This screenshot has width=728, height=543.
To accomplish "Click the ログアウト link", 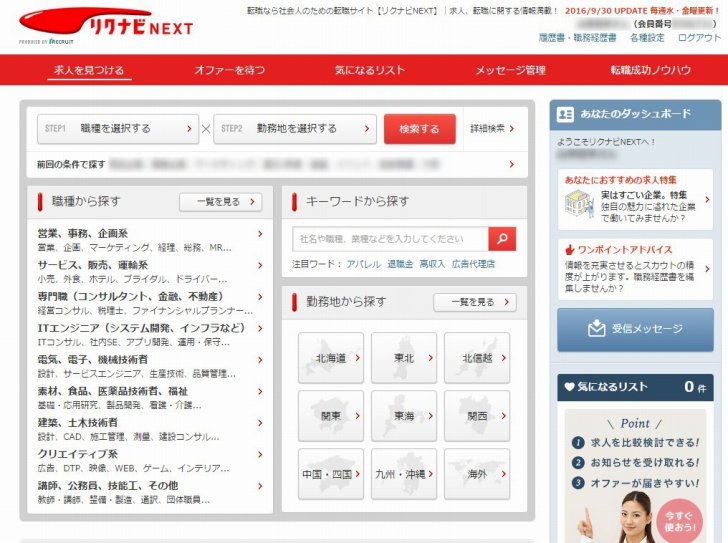I will [x=699, y=38].
